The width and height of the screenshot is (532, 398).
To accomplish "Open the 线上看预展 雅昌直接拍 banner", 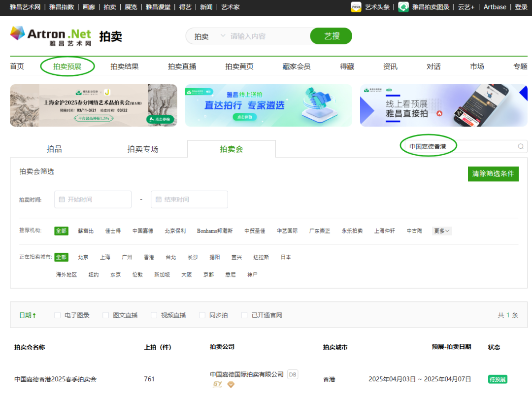I will 444,105.
